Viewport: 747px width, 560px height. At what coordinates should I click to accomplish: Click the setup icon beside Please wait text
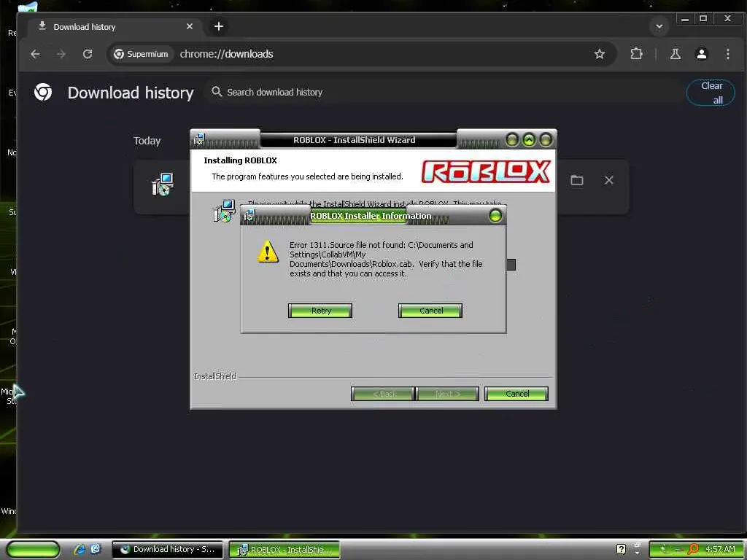[224, 211]
